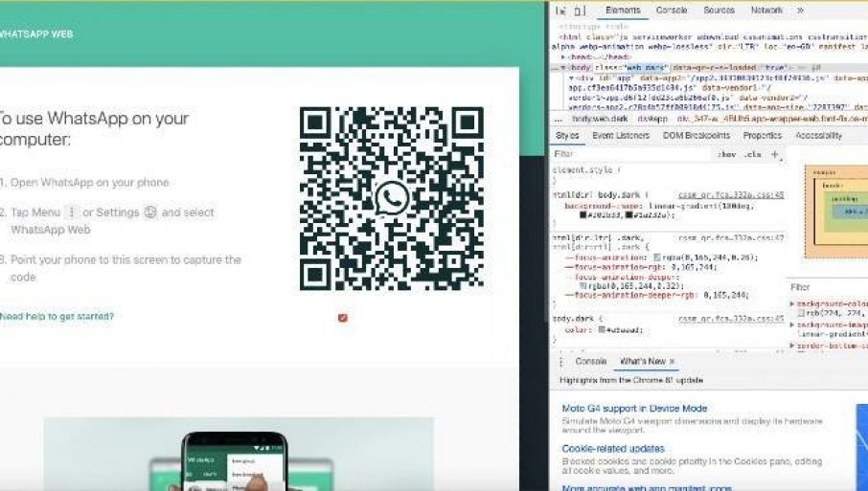Toggle the .hov element state panel

[727, 154]
